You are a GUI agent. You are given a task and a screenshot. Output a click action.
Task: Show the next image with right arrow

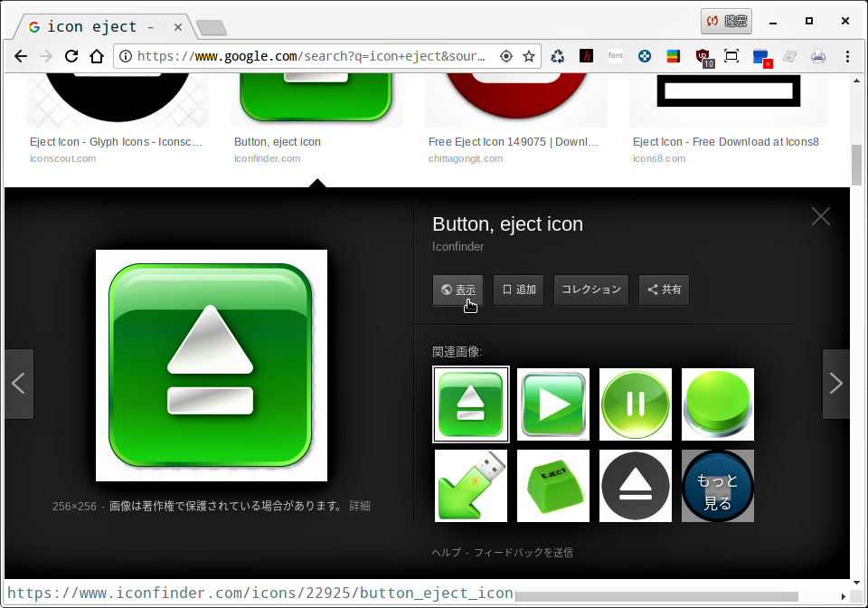[835, 384]
